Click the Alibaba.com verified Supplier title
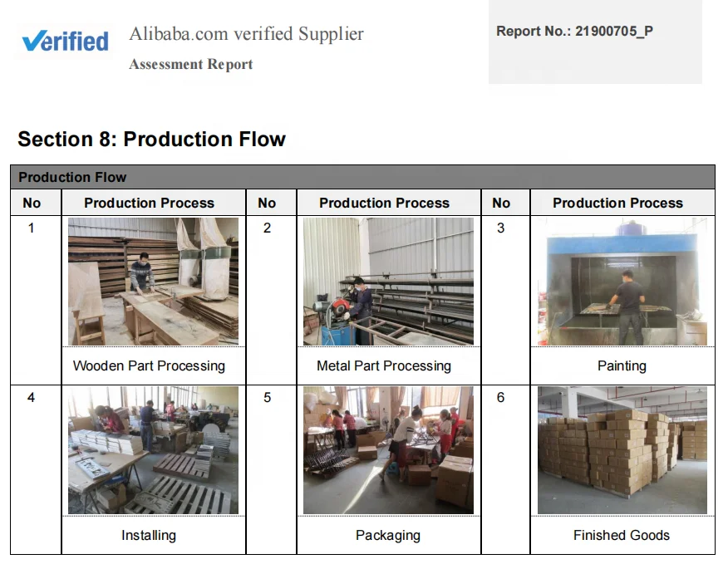 [x=246, y=34]
